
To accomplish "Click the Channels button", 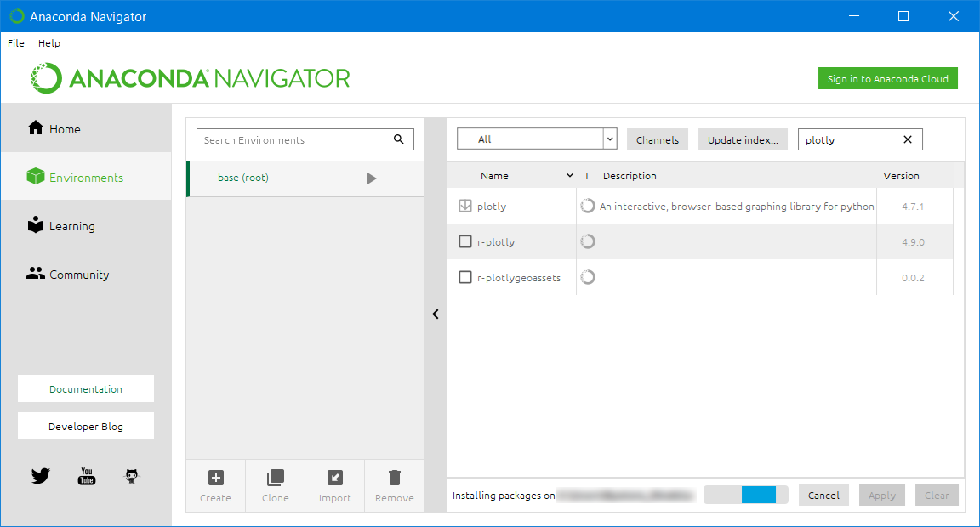I will click(658, 139).
